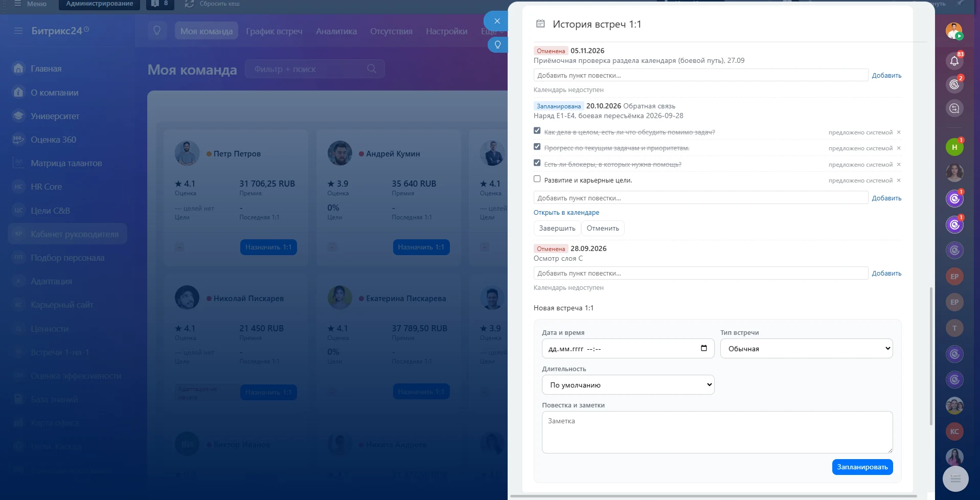Open the first EP contact avatar
This screenshot has width=980, height=500.
(954, 277)
